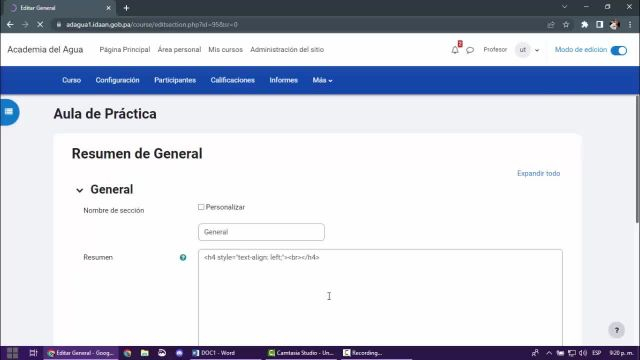Click the share page icon in address bar
640x360 pixels.
(551, 24)
